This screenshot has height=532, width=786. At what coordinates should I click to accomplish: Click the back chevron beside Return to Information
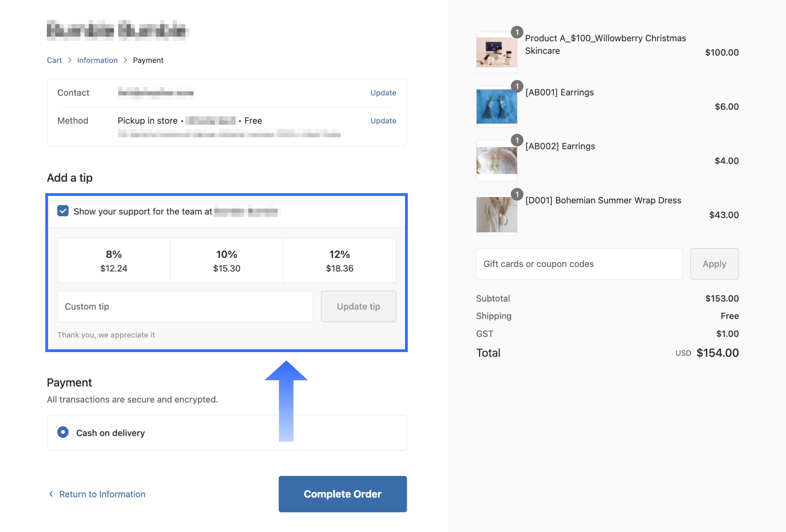pos(51,494)
